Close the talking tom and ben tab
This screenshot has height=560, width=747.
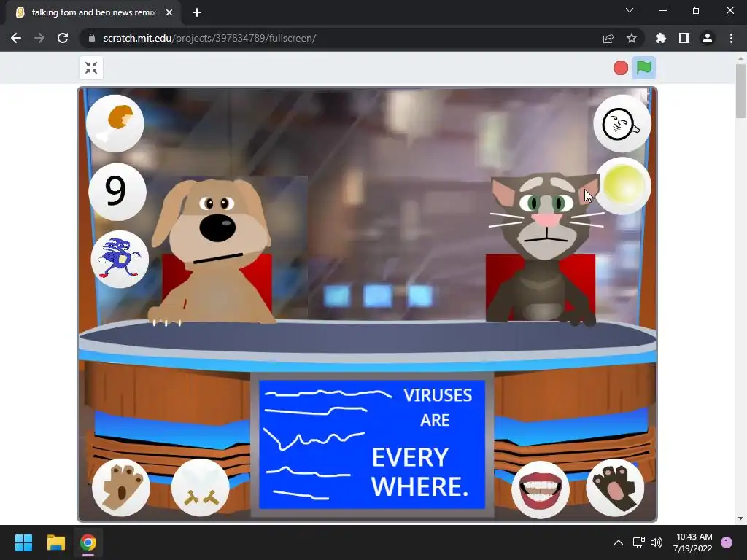[x=169, y=12]
